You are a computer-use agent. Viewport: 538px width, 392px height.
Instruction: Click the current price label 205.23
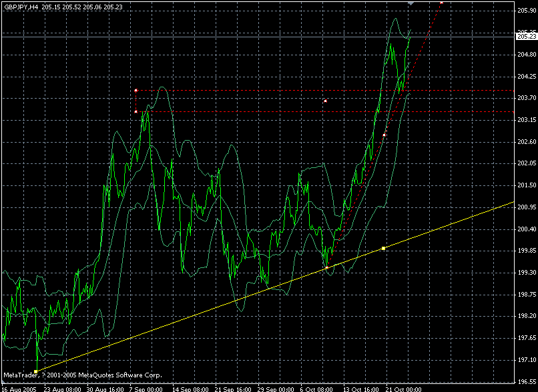(526, 37)
